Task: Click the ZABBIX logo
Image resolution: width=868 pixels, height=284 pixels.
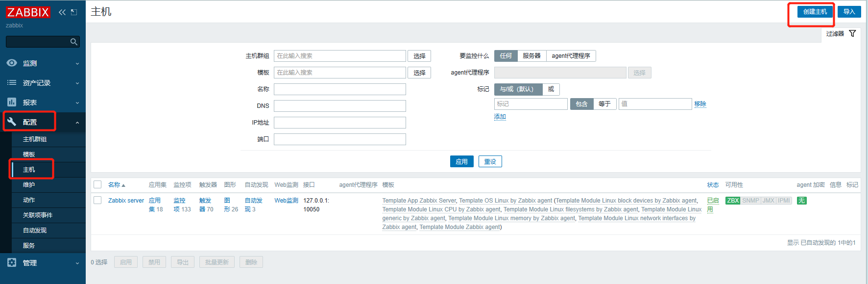Action: coord(28,12)
